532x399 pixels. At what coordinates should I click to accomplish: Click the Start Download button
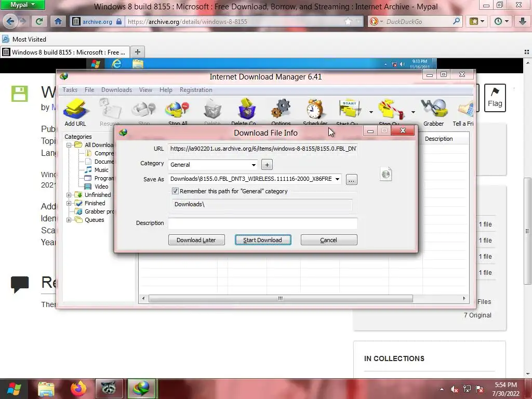point(262,240)
